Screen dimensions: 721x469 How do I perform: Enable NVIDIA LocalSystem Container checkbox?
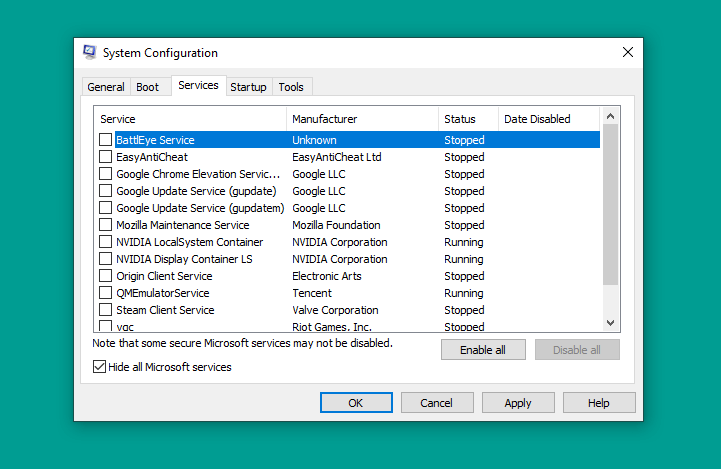[x=105, y=241]
